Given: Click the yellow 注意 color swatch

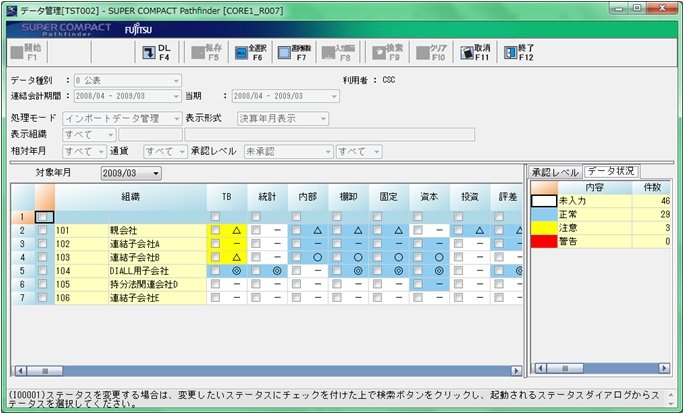Looking at the screenshot, I should click(544, 228).
